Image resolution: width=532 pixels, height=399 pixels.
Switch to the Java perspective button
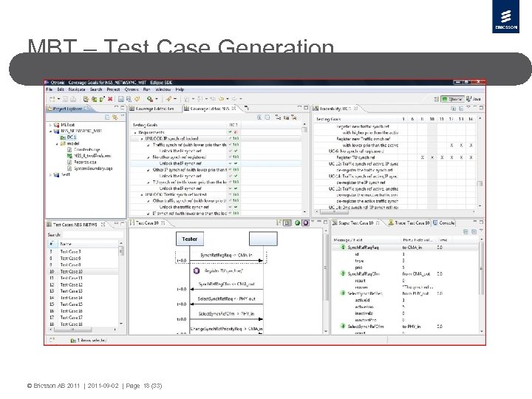tap(474, 99)
